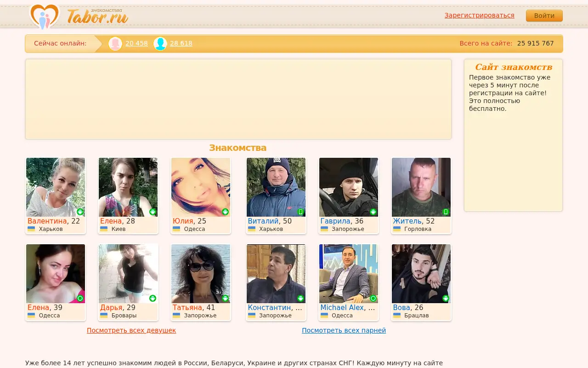
Task: Open Татьяна's profile photo
Action: [201, 274]
